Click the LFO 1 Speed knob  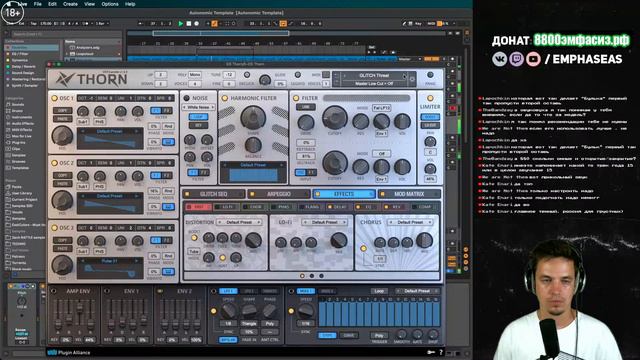pos(229,311)
